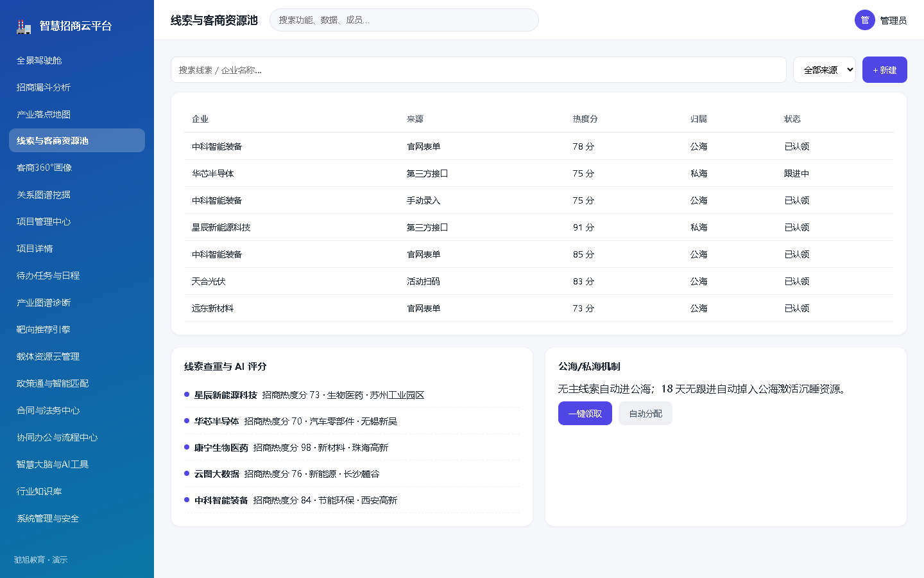The height and width of the screenshot is (578, 924).
Task: Go to 招商漏斗分析 menu item
Action: point(77,87)
